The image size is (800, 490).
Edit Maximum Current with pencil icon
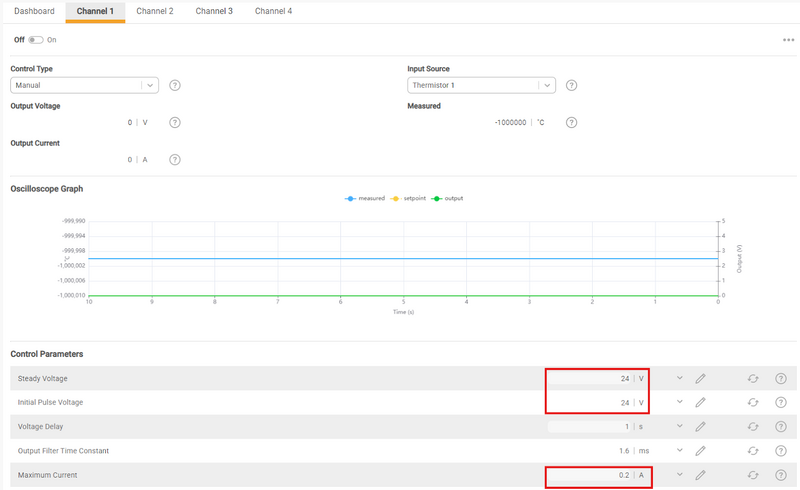pos(701,475)
